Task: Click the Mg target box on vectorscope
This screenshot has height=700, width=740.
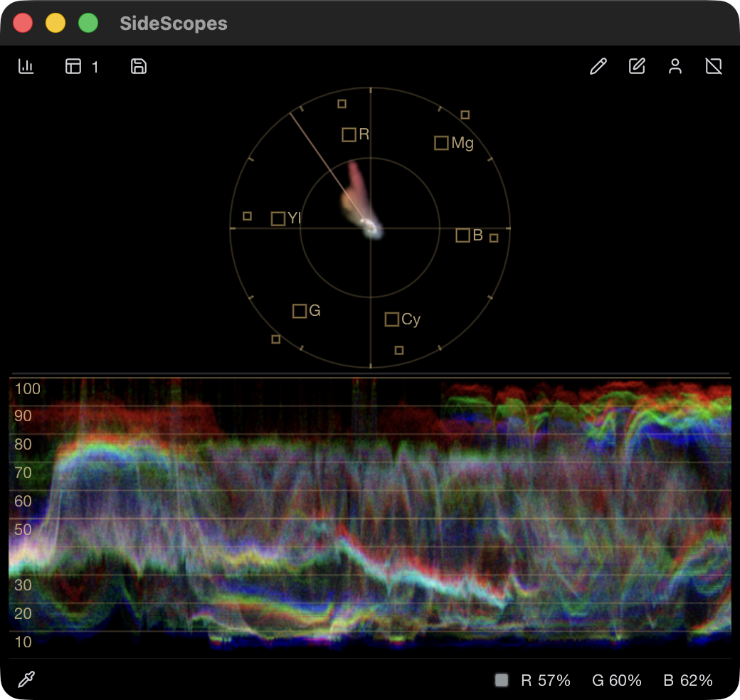Action: click(x=441, y=143)
